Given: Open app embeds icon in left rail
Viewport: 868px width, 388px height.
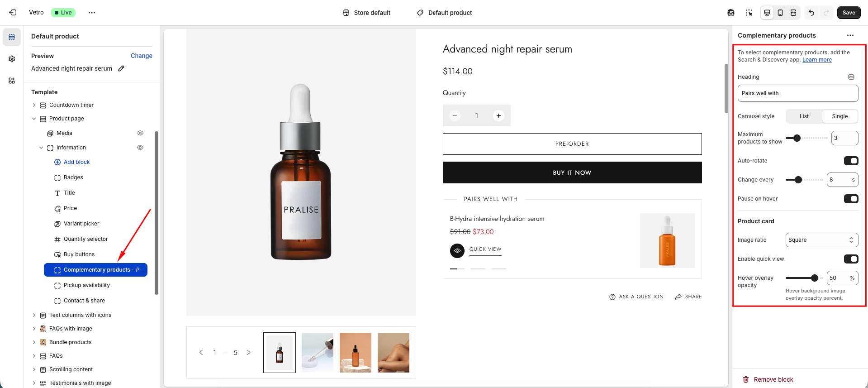Looking at the screenshot, I should click(12, 81).
